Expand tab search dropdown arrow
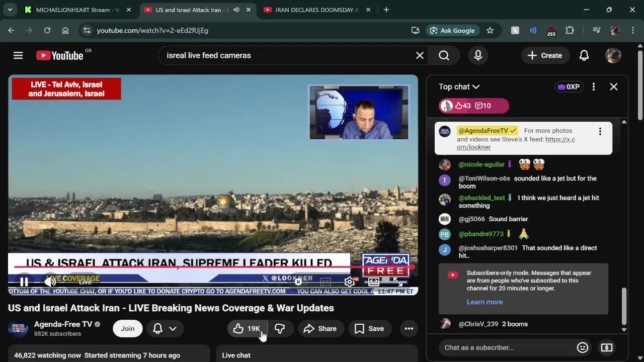This screenshot has height=362, width=644. (10, 10)
